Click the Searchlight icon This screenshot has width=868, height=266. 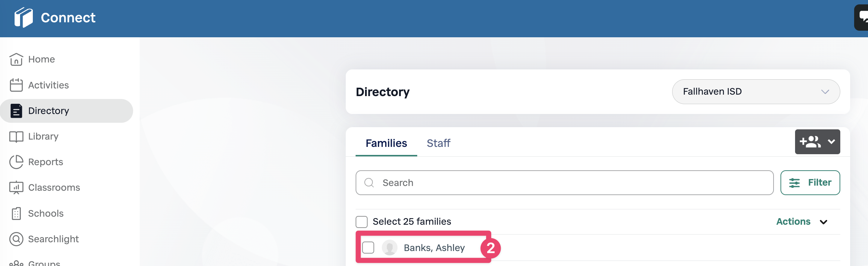tap(16, 239)
